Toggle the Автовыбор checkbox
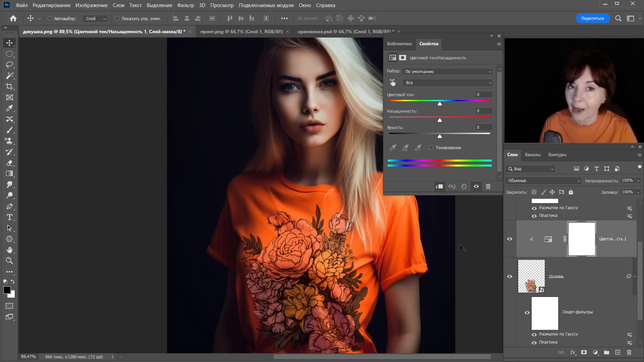 pyautogui.click(x=50, y=18)
